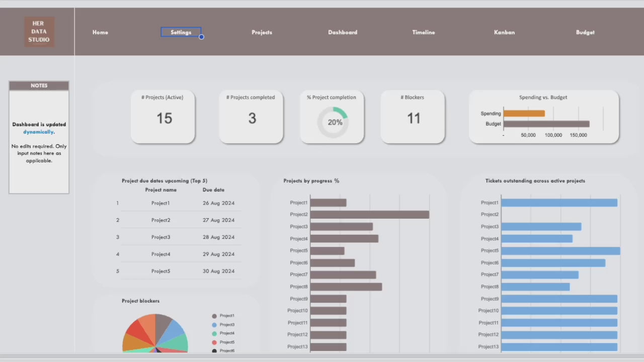View the Timeline tab

[424, 32]
